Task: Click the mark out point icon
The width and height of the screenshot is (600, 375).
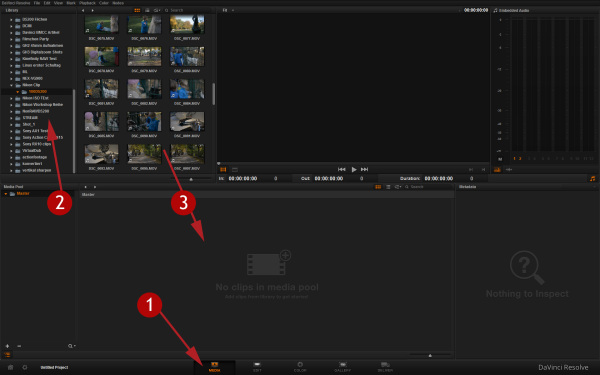Action: click(x=483, y=170)
